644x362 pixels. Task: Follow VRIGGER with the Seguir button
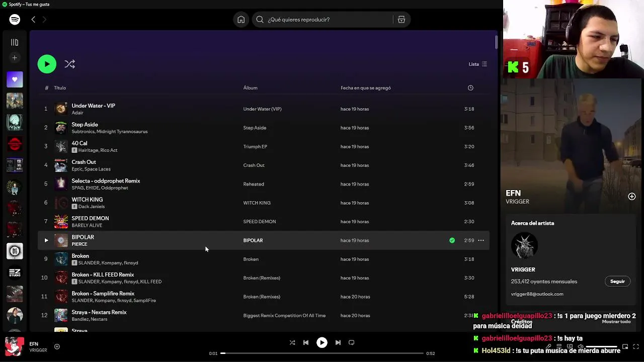click(x=617, y=282)
